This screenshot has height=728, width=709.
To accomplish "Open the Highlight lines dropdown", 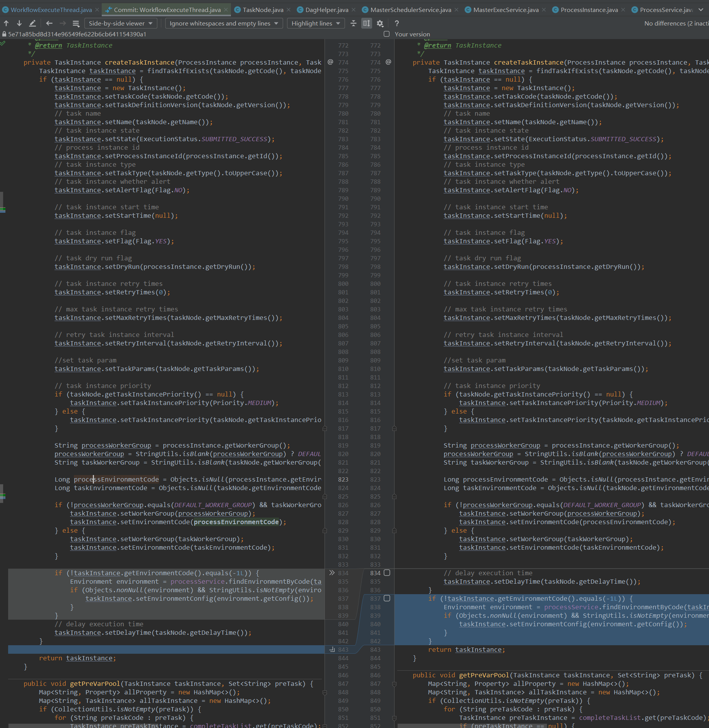I will pos(316,23).
